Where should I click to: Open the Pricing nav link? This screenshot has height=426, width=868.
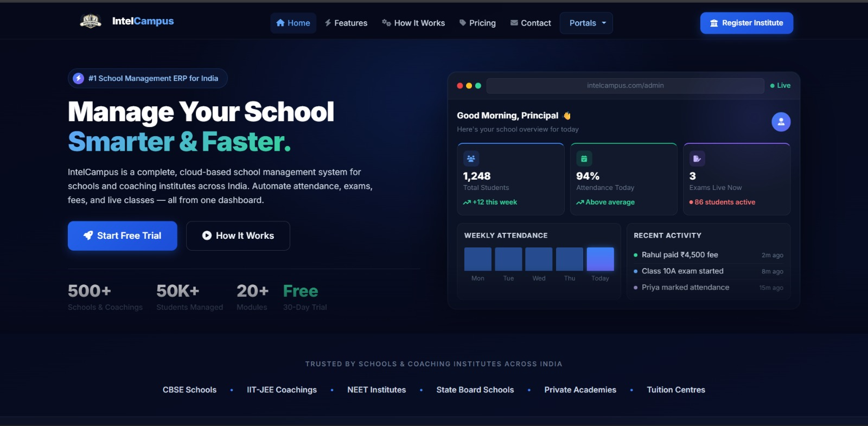pyautogui.click(x=477, y=23)
